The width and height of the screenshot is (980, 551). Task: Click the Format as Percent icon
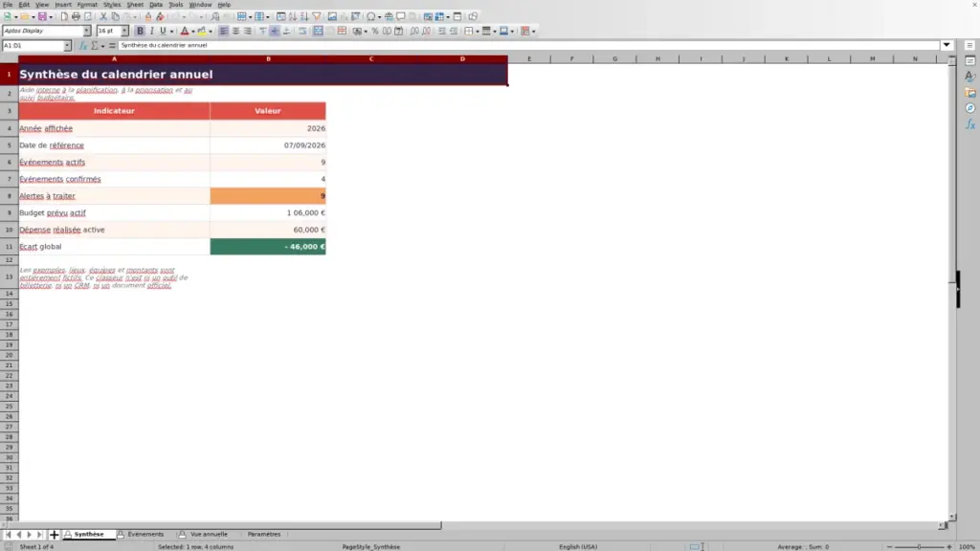point(375,32)
